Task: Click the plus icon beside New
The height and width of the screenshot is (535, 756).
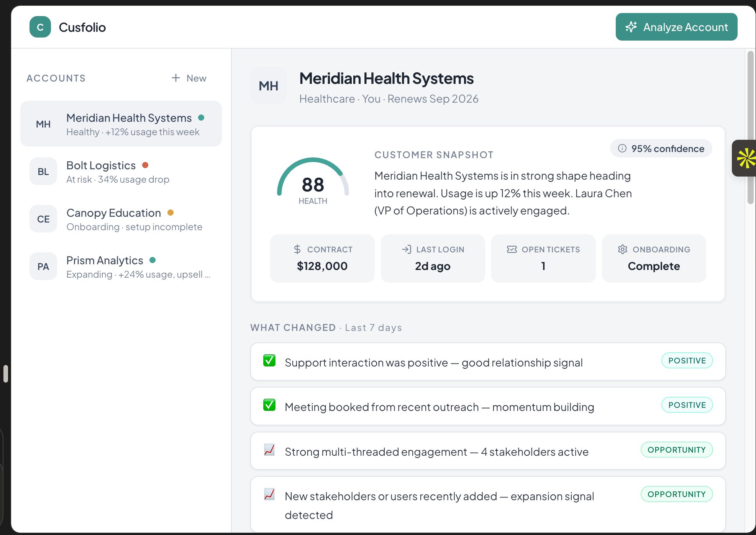Action: pyautogui.click(x=176, y=78)
